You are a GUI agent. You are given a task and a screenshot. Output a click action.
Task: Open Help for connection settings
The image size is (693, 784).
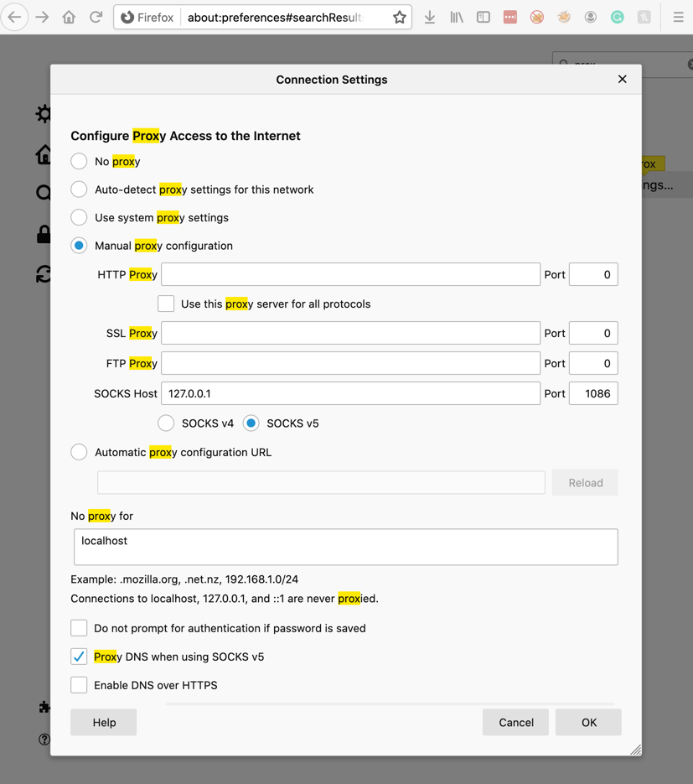pyautogui.click(x=104, y=722)
